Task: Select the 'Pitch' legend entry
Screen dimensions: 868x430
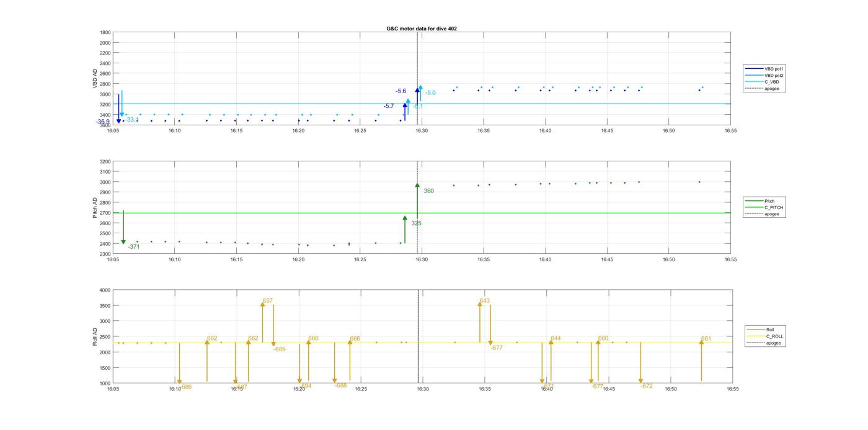Action: click(x=760, y=201)
